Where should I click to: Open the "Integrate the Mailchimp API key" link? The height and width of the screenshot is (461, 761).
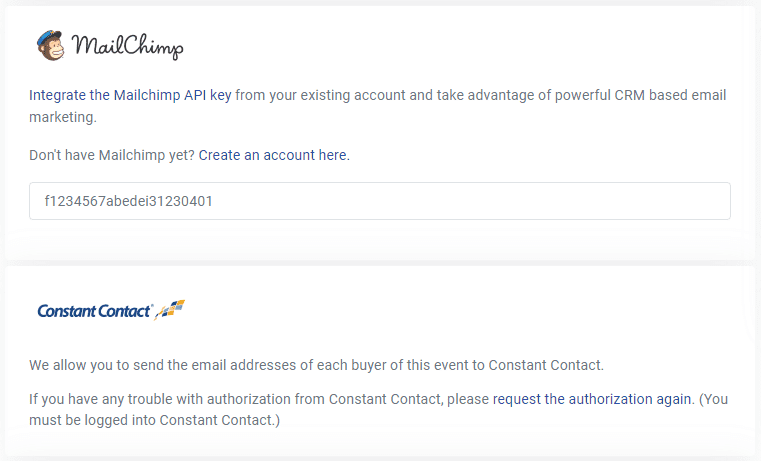[130, 96]
